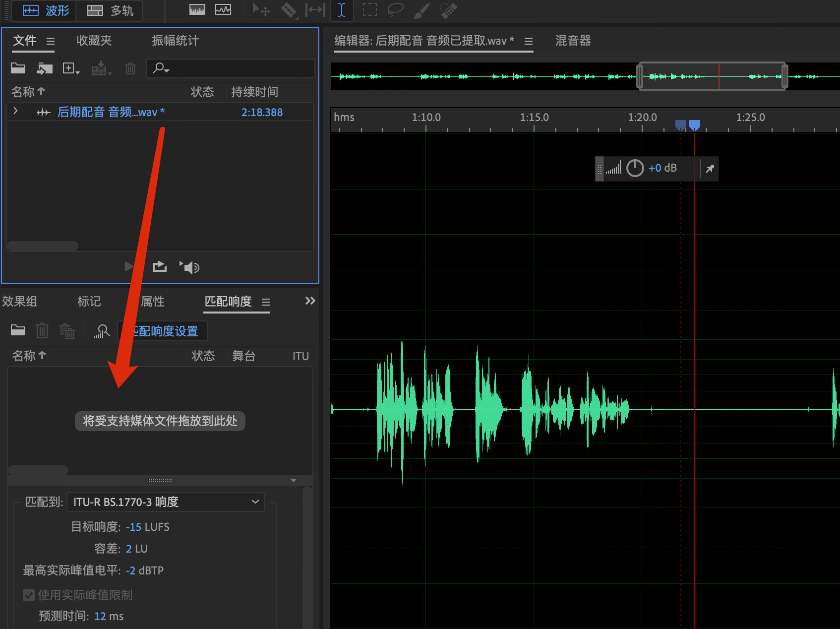Click the import file icon in Files panel
Screen dimensions: 840x629
click(x=45, y=68)
